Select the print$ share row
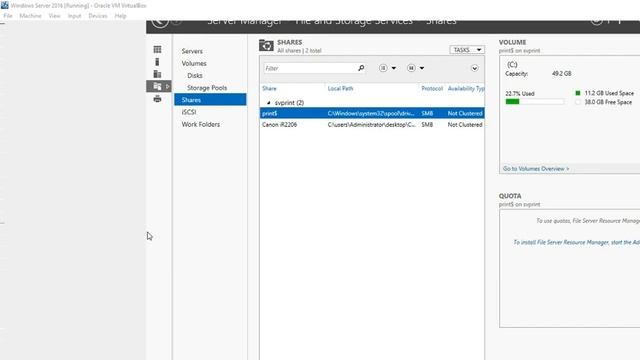Image resolution: width=640 pixels, height=360 pixels. (372, 113)
